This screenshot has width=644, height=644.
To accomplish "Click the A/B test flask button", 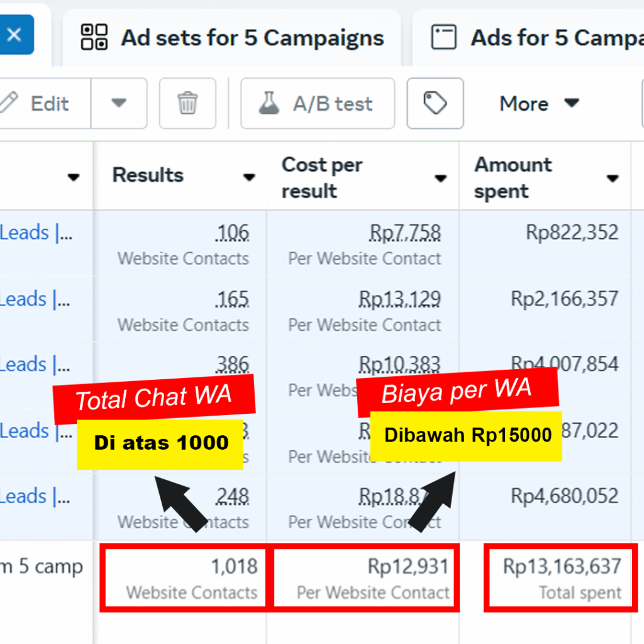I will click(318, 103).
